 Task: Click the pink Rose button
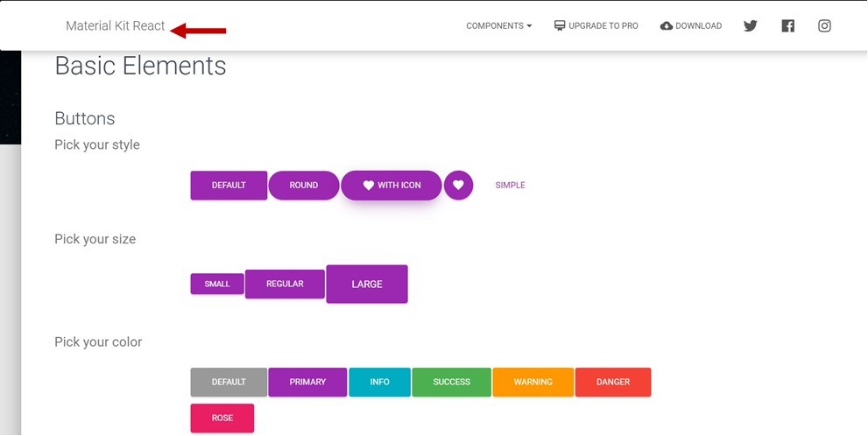point(222,418)
